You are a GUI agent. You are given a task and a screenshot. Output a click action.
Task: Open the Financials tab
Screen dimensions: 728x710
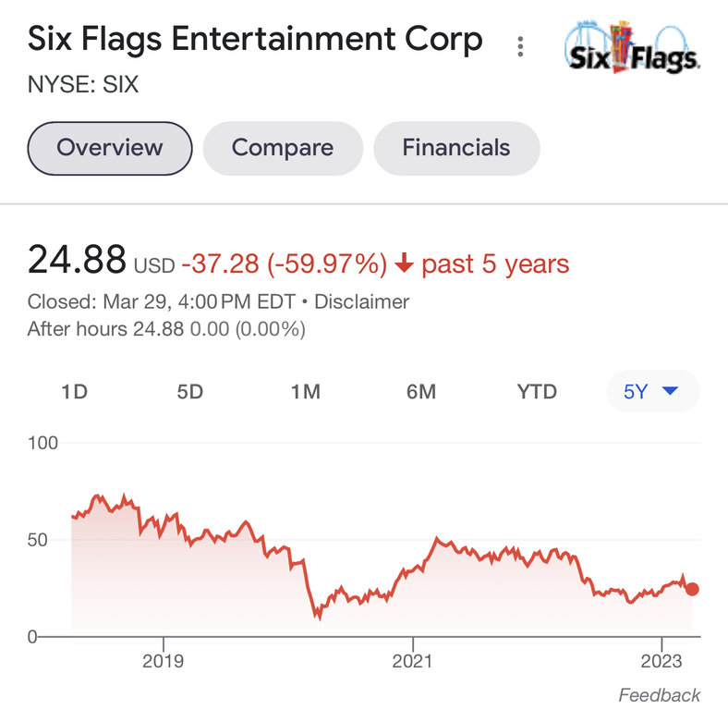(455, 148)
